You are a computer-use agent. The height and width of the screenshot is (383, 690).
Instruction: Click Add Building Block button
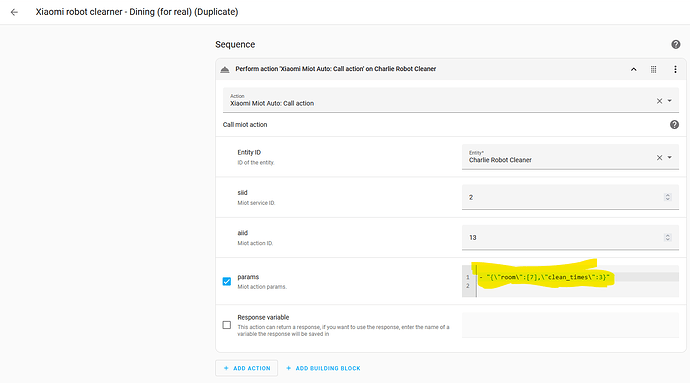(323, 368)
